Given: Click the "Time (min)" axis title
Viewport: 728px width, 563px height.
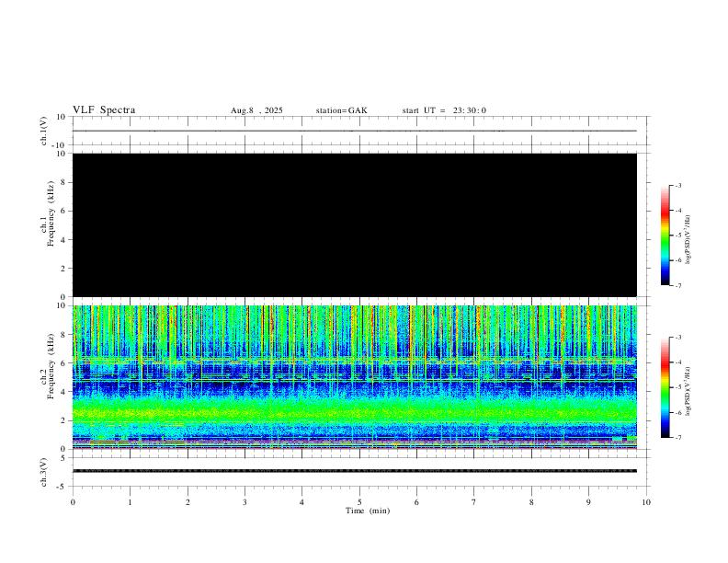Looking at the screenshot, I should pos(368,511).
